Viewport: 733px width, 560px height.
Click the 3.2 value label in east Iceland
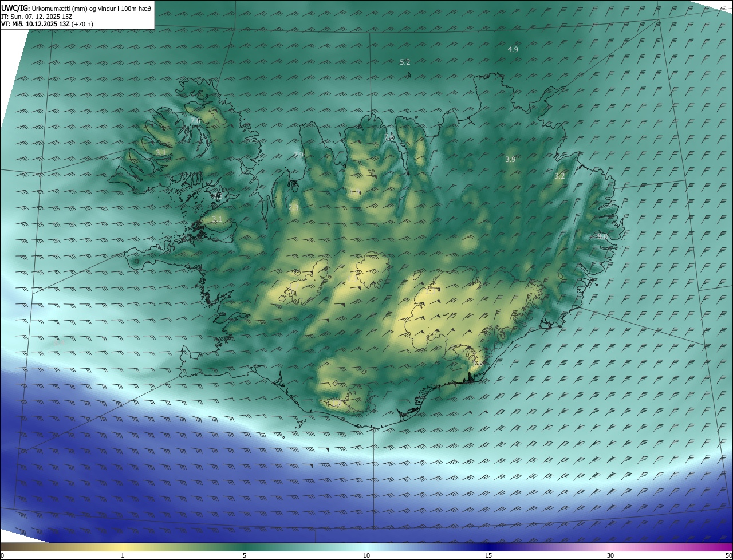point(559,176)
